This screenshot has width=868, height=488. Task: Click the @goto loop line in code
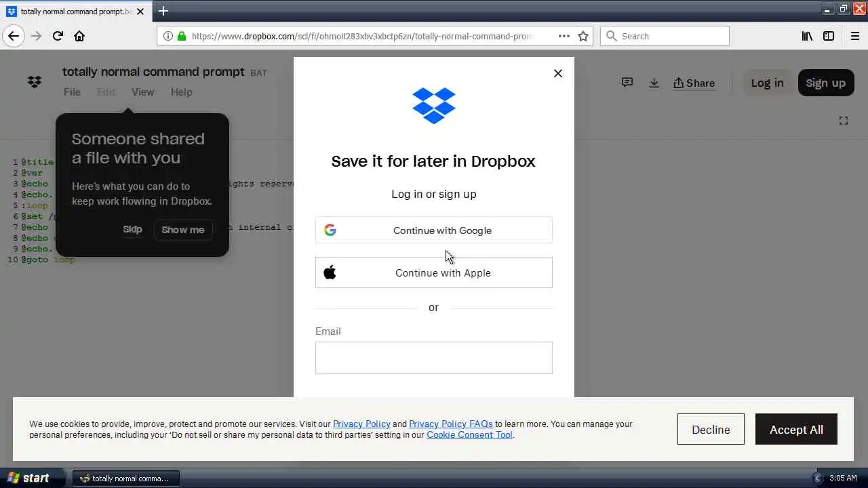pos(48,260)
